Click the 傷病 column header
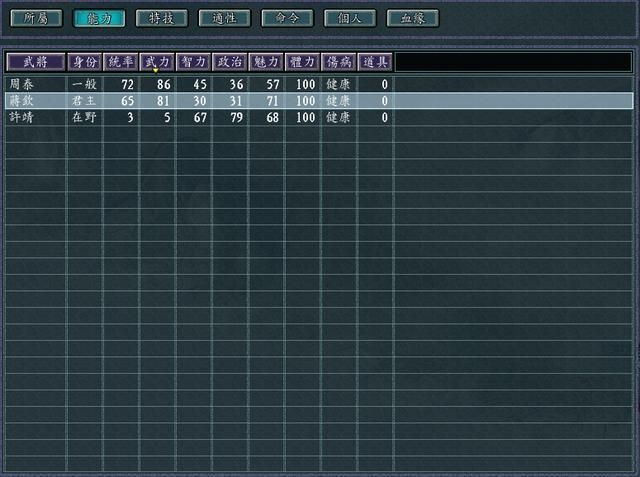This screenshot has width=640, height=477. (x=338, y=62)
